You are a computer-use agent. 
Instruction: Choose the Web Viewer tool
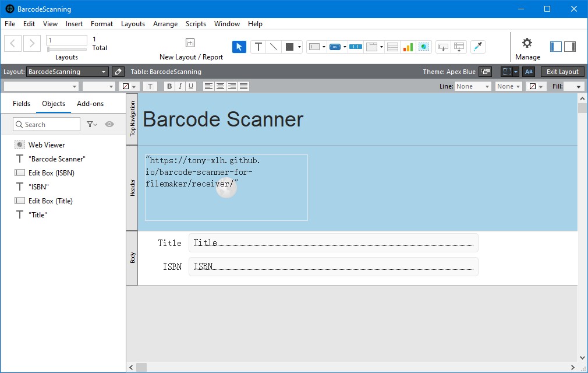click(424, 47)
